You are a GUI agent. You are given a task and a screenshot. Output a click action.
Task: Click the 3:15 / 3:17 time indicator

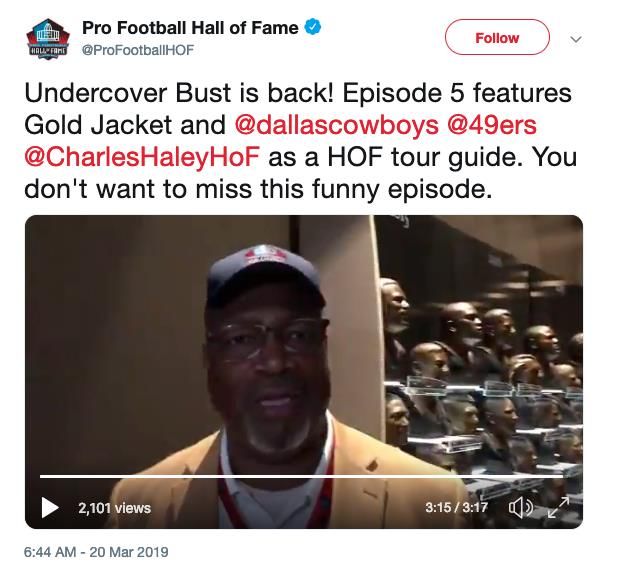456,507
